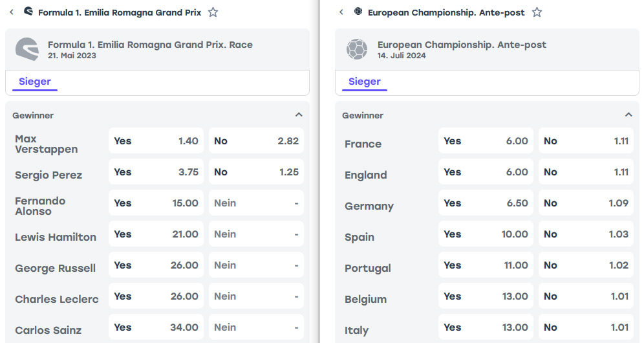644x343 pixels.
Task: Open the Sieger tab in European Championship panel
Action: coord(365,82)
